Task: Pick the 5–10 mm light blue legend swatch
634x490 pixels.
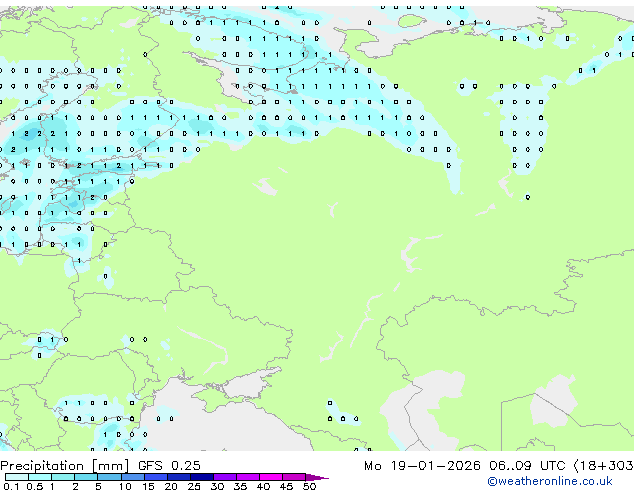Action: [x=109, y=477]
